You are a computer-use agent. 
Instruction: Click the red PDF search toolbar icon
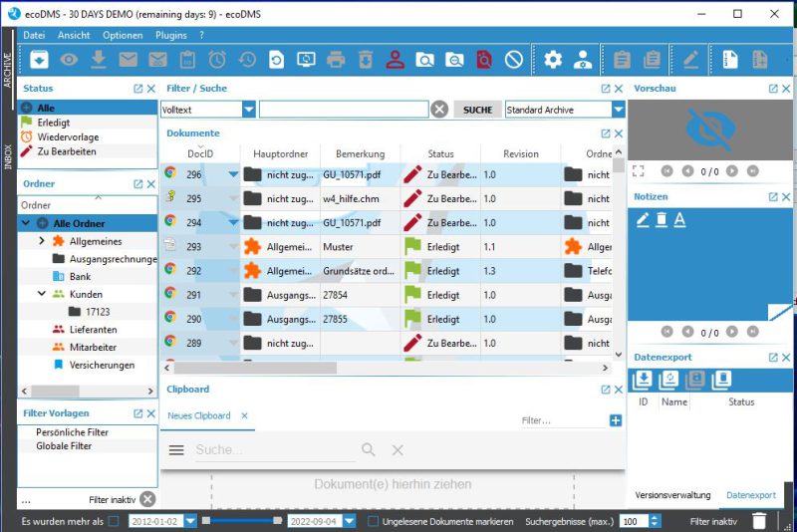484,60
